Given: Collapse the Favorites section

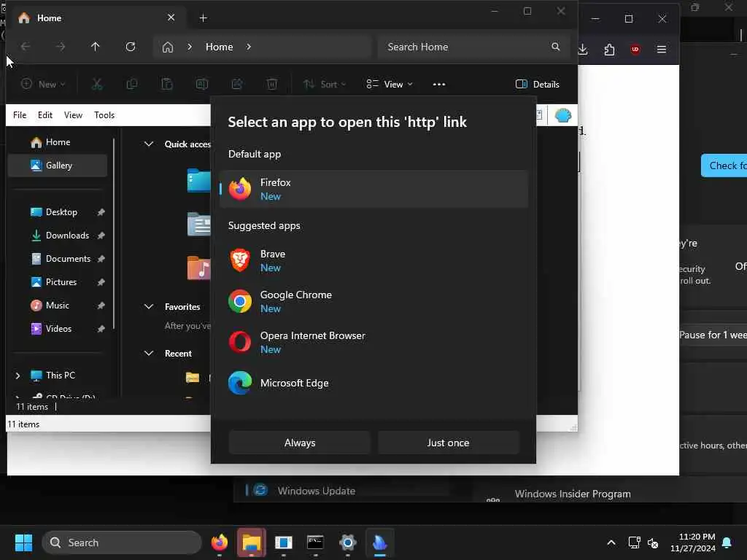Looking at the screenshot, I should (149, 307).
